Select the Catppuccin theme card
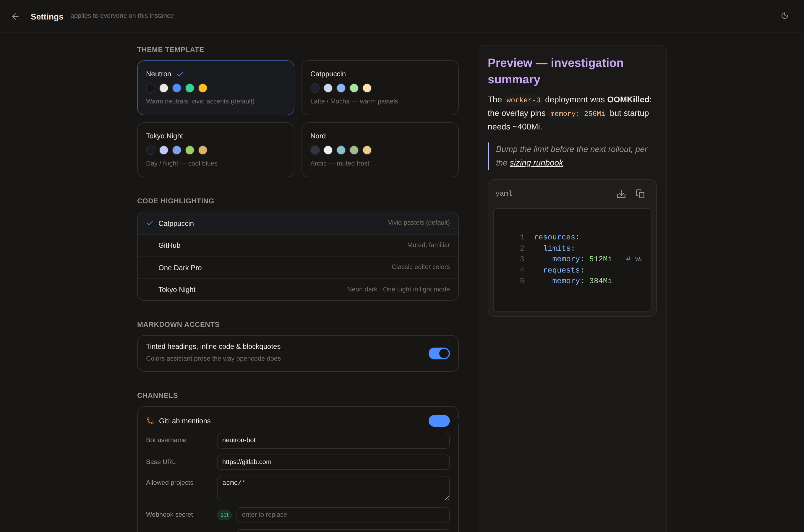This screenshot has height=532, width=804. click(x=380, y=87)
